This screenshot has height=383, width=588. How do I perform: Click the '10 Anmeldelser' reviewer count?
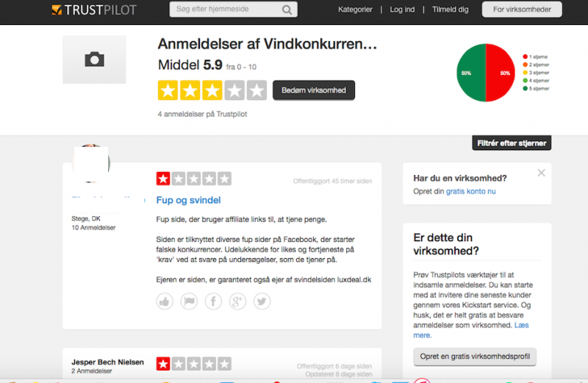(93, 228)
